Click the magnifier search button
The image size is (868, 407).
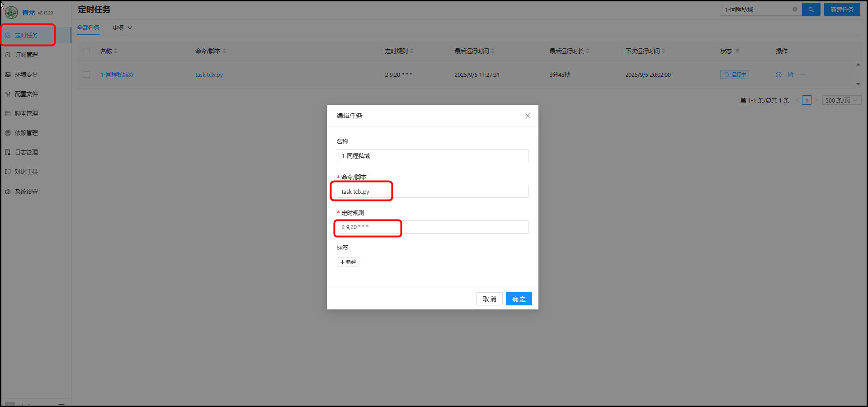tap(811, 9)
